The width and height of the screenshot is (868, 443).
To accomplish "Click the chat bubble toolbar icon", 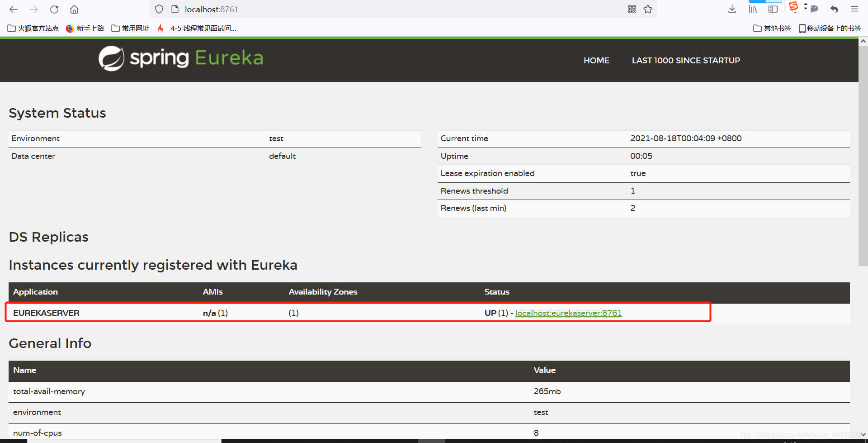I will tap(814, 9).
